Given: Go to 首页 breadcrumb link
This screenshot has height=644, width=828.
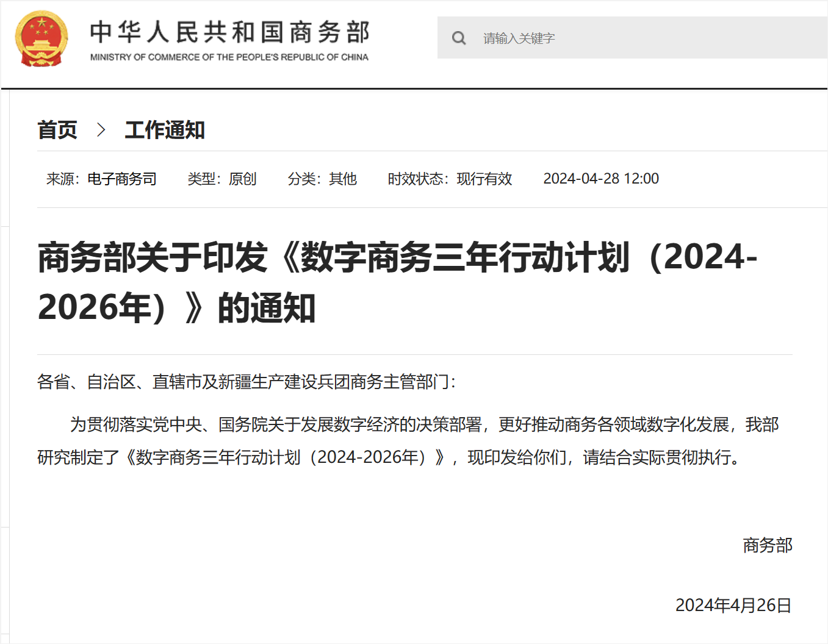Looking at the screenshot, I should (x=57, y=130).
